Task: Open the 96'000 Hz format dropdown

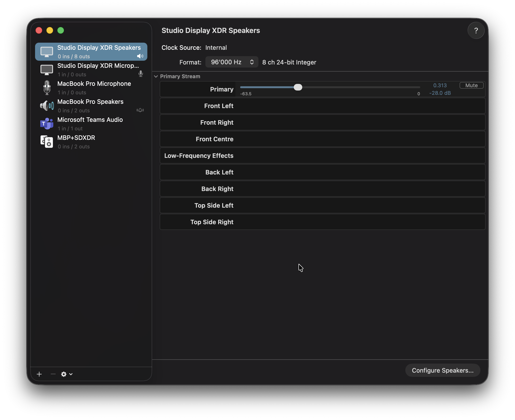Action: (x=232, y=62)
